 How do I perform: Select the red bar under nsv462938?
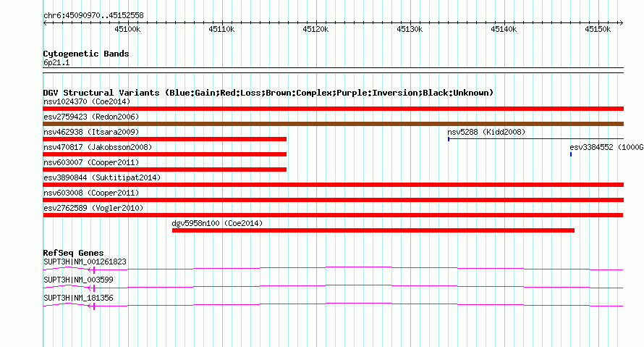165,139
